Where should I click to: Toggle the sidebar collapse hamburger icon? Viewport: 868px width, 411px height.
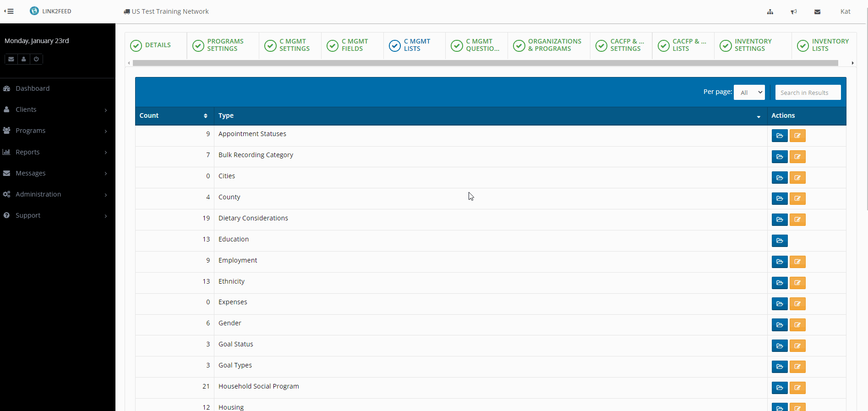9,11
